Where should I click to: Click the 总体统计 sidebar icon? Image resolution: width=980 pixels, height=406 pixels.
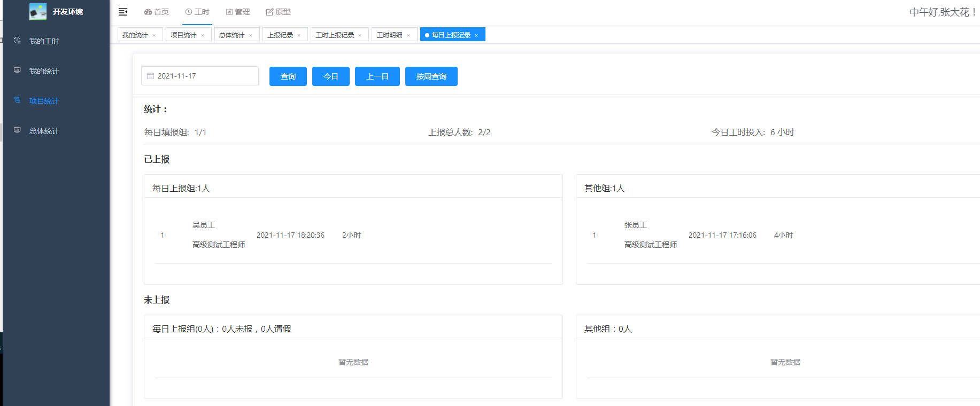tap(17, 130)
